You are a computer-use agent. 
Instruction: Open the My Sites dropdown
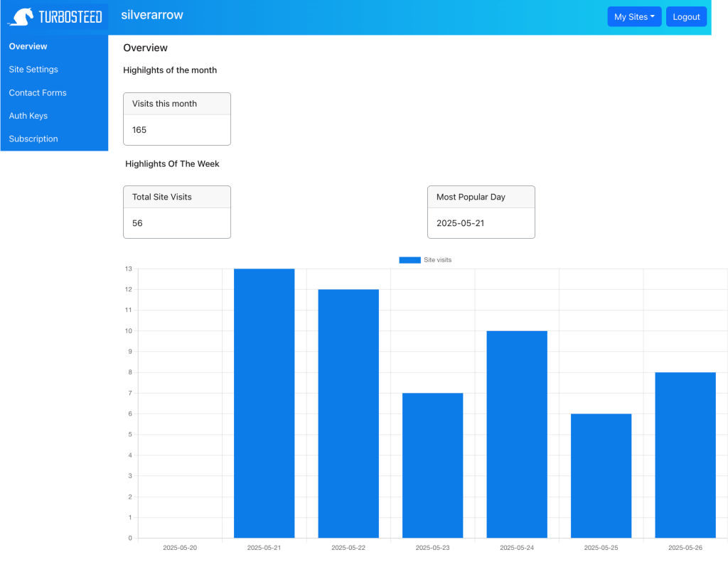[634, 17]
